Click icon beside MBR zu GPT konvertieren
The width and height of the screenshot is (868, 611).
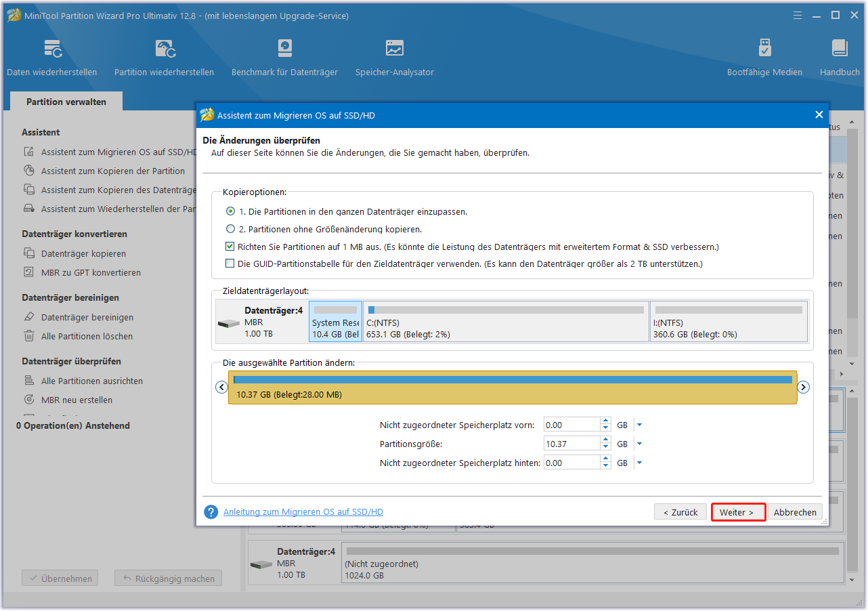pyautogui.click(x=29, y=272)
